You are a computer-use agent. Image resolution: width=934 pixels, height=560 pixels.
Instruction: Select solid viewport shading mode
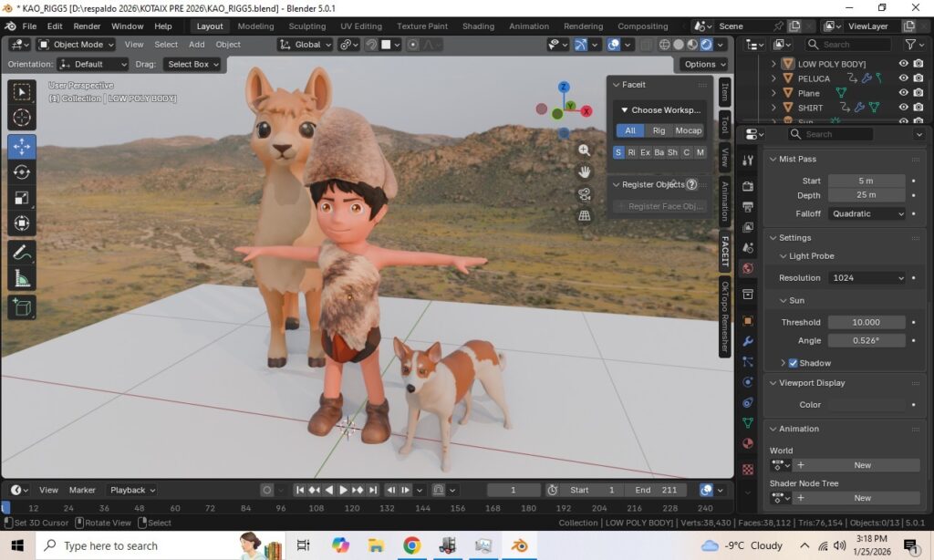coord(678,45)
